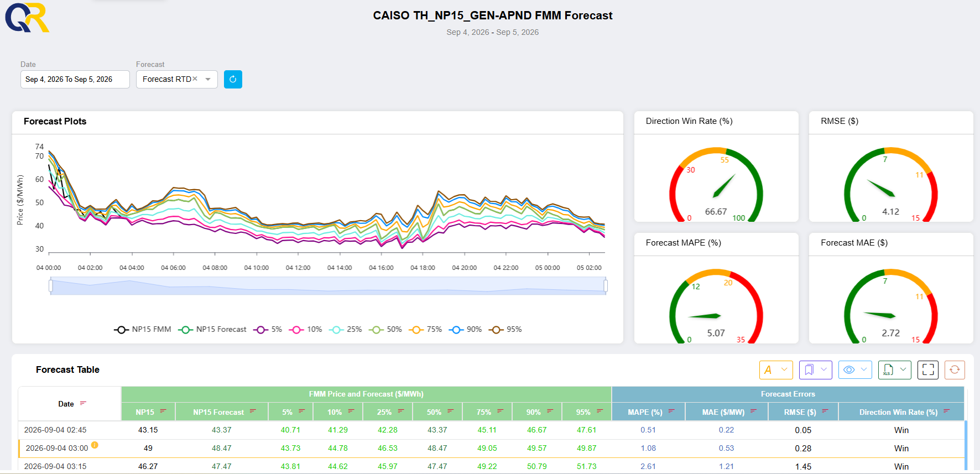Toggle the NP15 FMM series in chart legend
Viewport: 980px width, 474px height.
[x=143, y=330]
